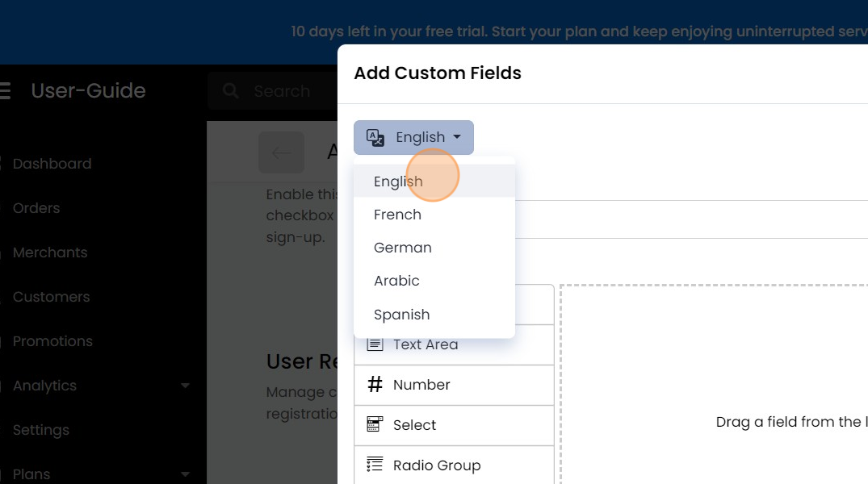Image resolution: width=868 pixels, height=484 pixels.
Task: Go to the Merchants section
Action: click(50, 252)
